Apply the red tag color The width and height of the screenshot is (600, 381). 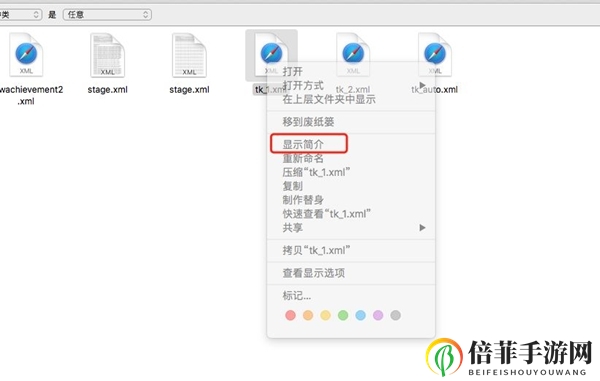click(x=290, y=315)
